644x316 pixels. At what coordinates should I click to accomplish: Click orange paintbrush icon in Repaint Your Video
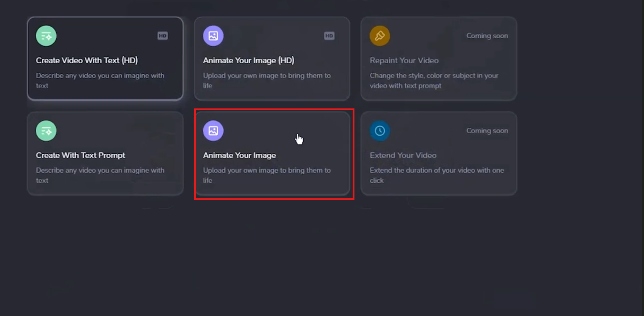(380, 36)
